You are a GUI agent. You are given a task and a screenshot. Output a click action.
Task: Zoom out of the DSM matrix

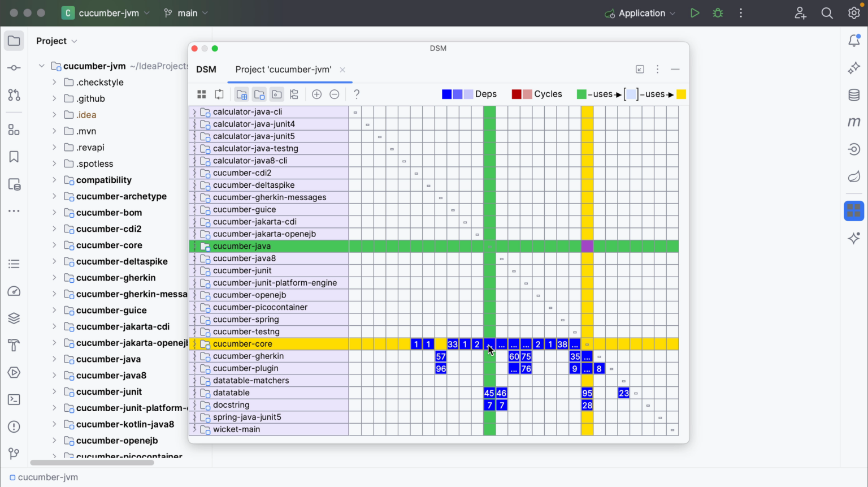click(x=334, y=94)
